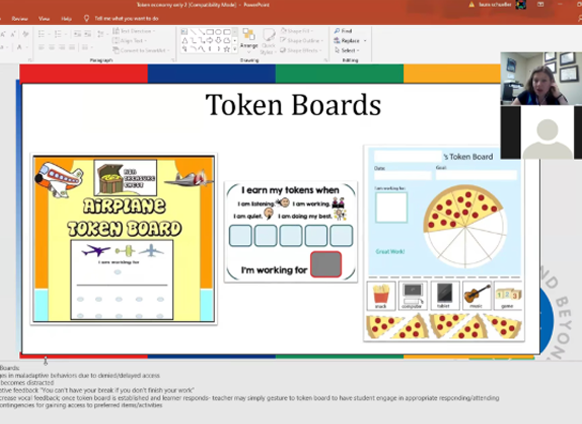
Task: Open Quick Styles gallery
Action: (268, 41)
